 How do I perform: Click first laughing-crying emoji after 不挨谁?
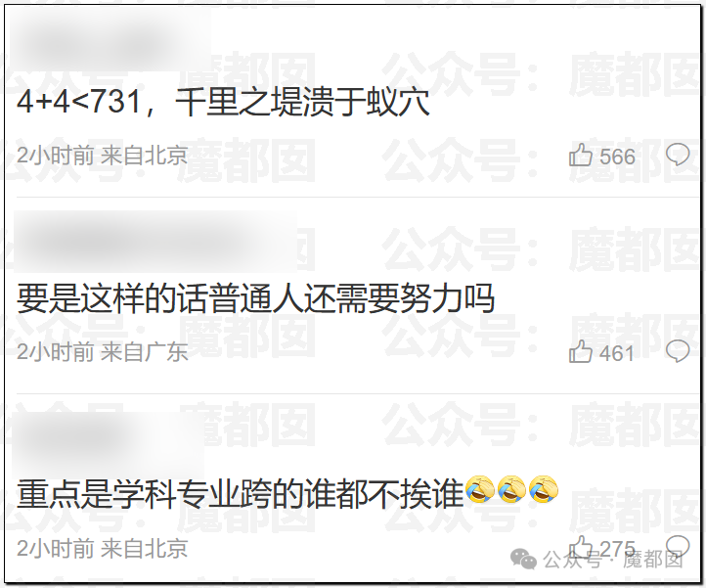(480, 489)
